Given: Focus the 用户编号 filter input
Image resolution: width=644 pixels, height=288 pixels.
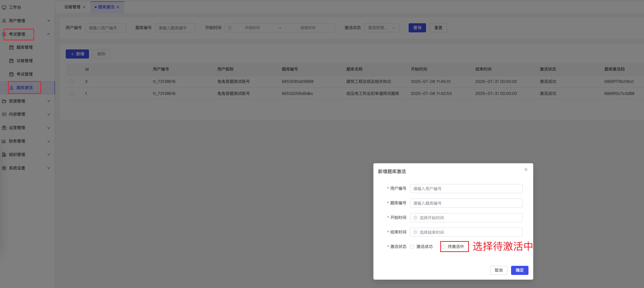Looking at the screenshot, I should click(106, 28).
